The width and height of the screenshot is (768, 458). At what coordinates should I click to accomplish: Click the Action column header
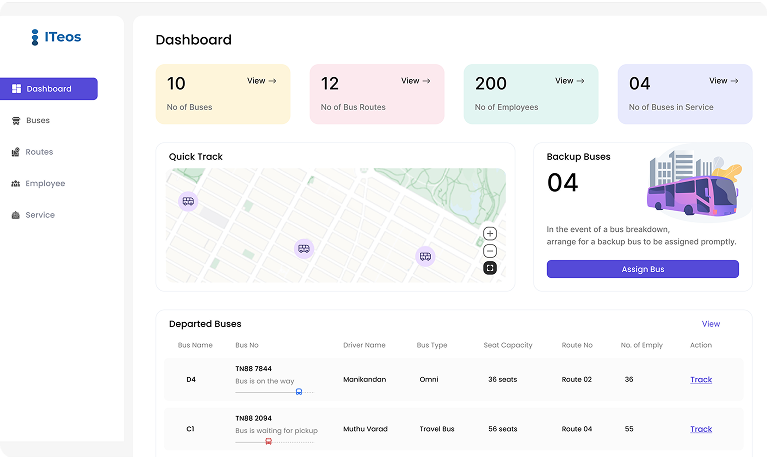click(x=701, y=345)
